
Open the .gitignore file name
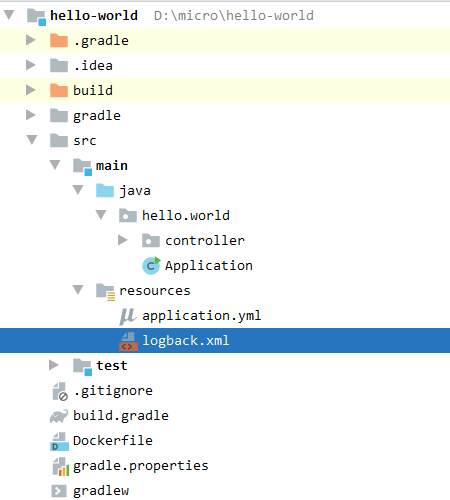113,391
